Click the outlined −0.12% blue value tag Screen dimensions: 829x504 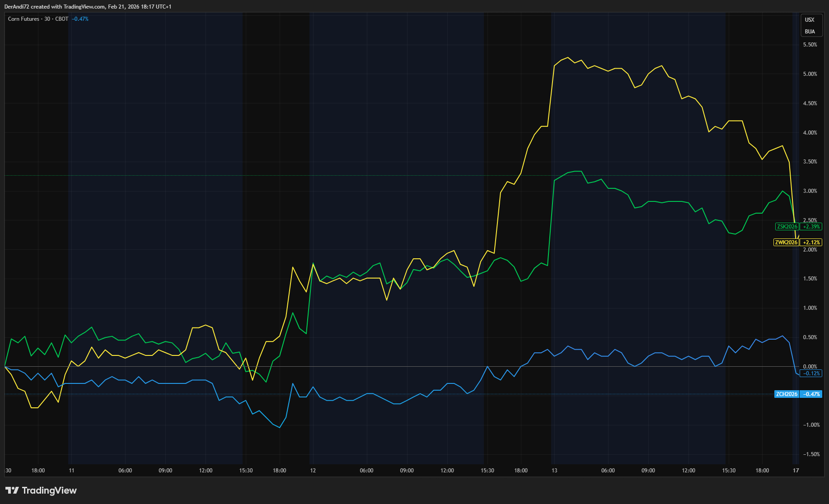[811, 373]
